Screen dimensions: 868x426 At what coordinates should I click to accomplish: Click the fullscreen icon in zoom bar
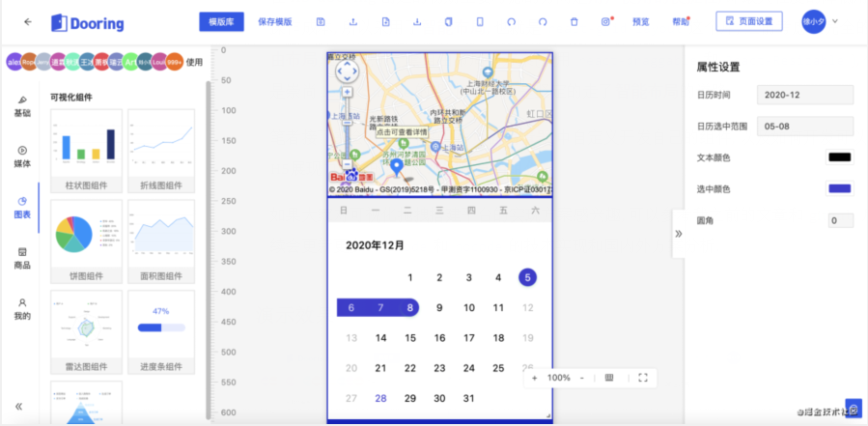coord(643,378)
